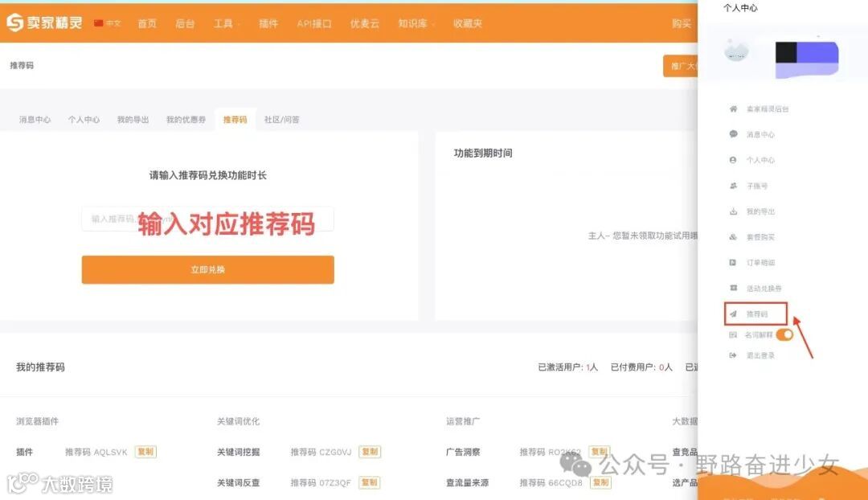Click the users icon for 子账号
Image resolution: width=868 pixels, height=500 pixels.
[733, 186]
